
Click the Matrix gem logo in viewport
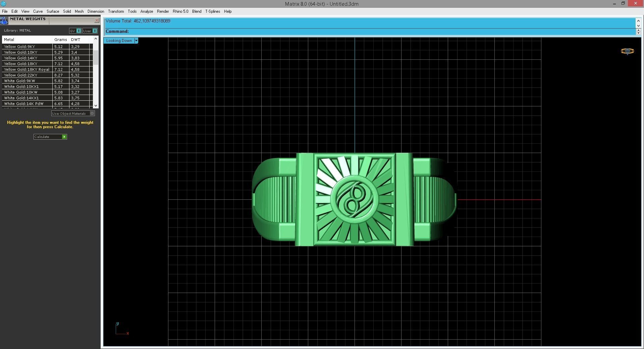pyautogui.click(x=627, y=51)
